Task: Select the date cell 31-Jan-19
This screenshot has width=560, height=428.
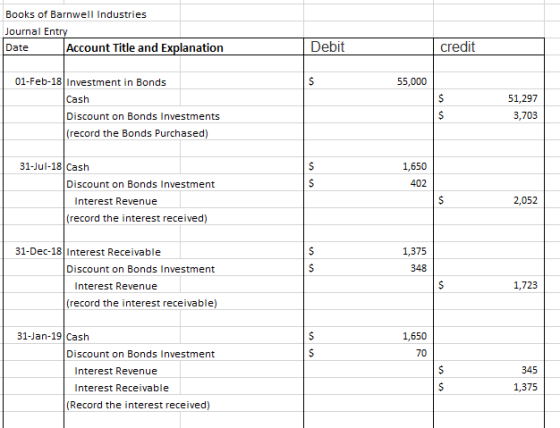Action: click(39, 336)
